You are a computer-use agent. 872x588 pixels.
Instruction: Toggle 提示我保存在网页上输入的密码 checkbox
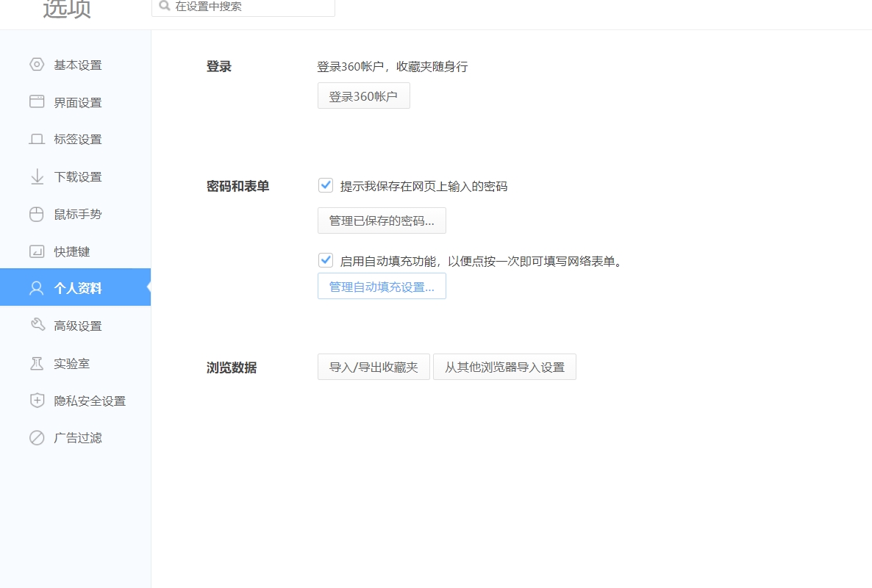coord(326,185)
